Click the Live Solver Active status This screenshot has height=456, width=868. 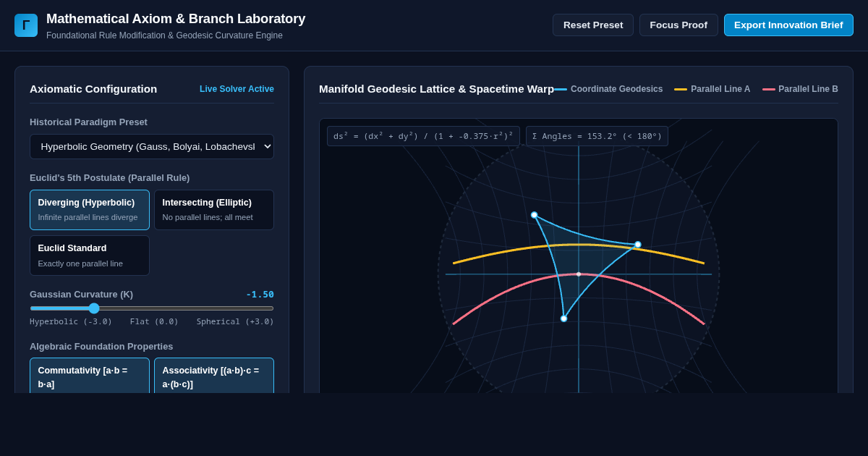(237, 89)
